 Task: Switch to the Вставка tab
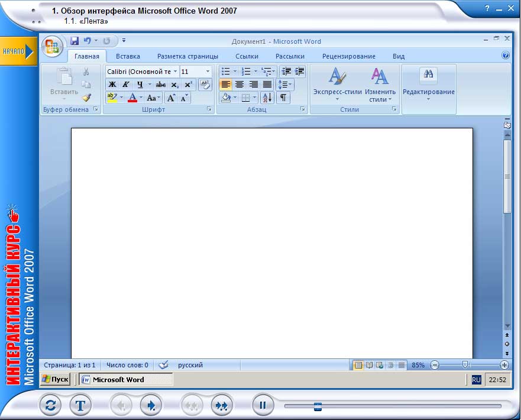pyautogui.click(x=128, y=56)
